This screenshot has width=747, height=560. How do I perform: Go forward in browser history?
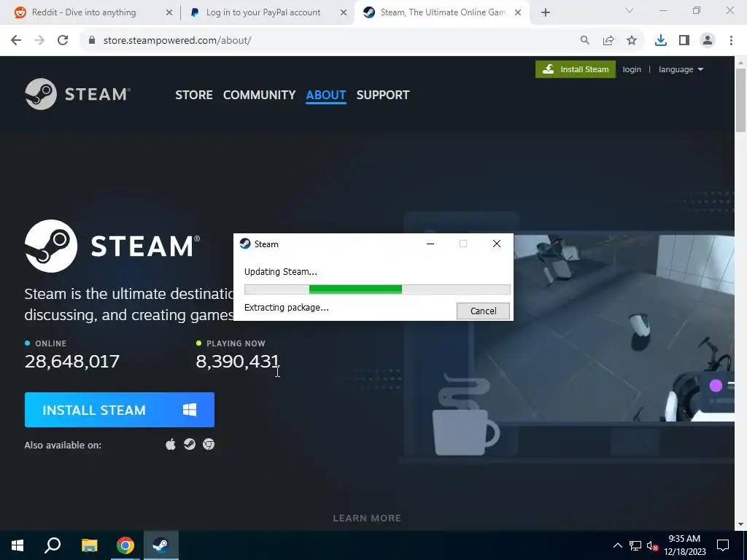tap(39, 41)
